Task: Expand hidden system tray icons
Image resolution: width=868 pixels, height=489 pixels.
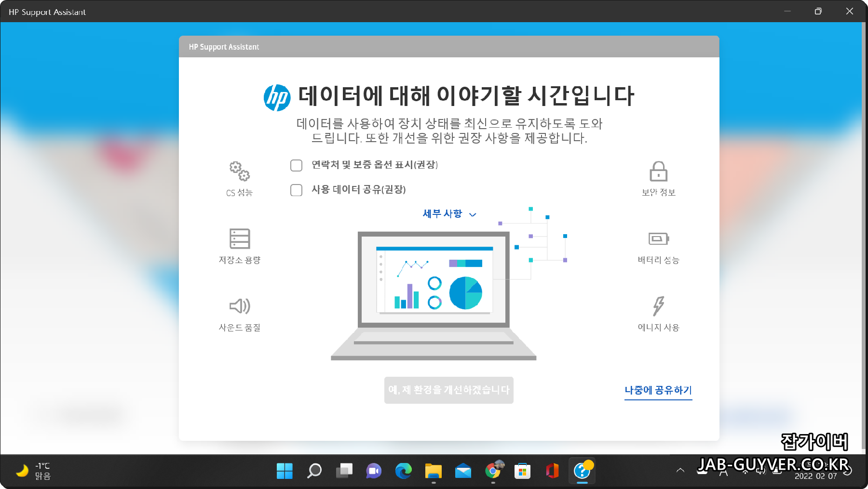Action: click(680, 471)
